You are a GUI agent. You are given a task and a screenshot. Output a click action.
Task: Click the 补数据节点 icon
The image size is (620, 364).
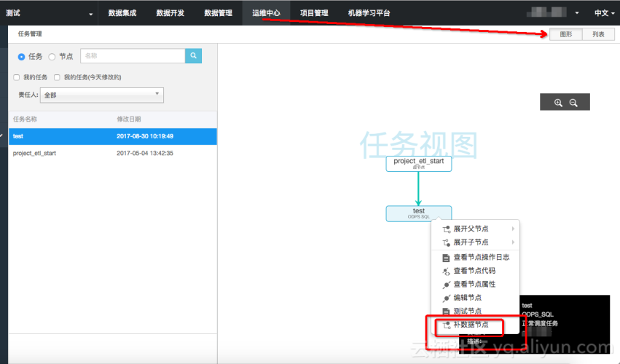(447, 325)
